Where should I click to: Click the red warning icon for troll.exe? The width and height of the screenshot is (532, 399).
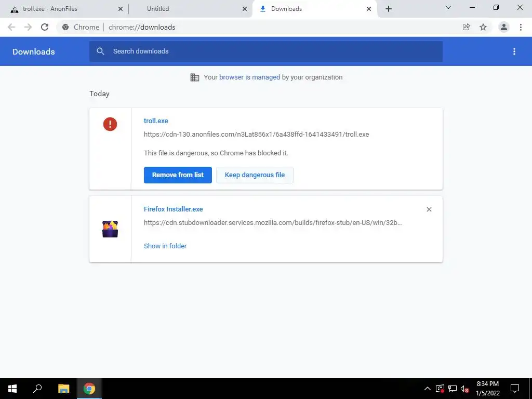(110, 124)
